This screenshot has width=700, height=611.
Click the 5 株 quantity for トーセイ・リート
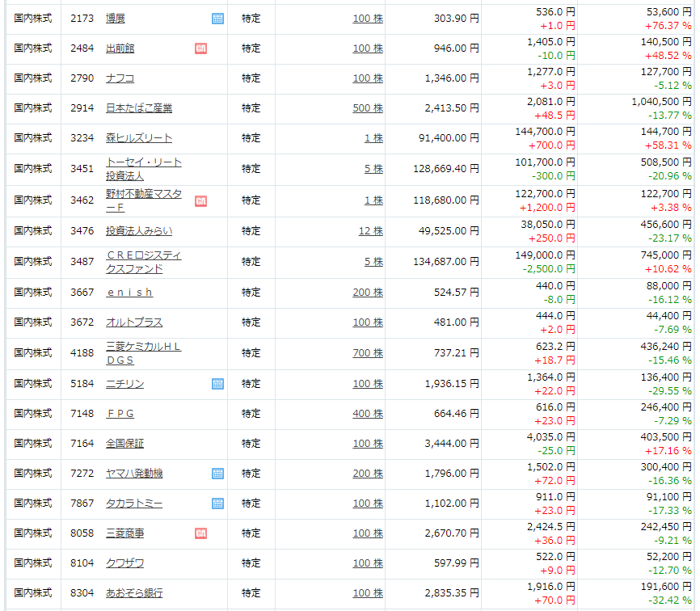point(373,169)
